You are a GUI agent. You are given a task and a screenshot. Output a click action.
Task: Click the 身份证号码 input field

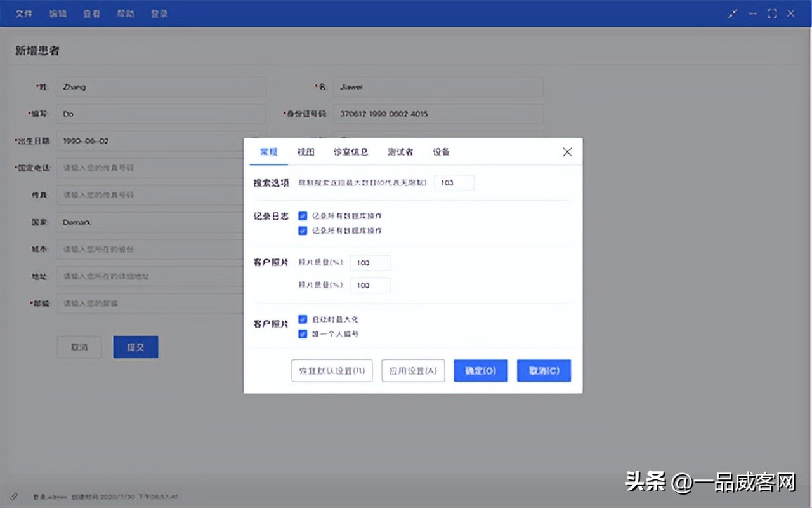click(x=438, y=114)
